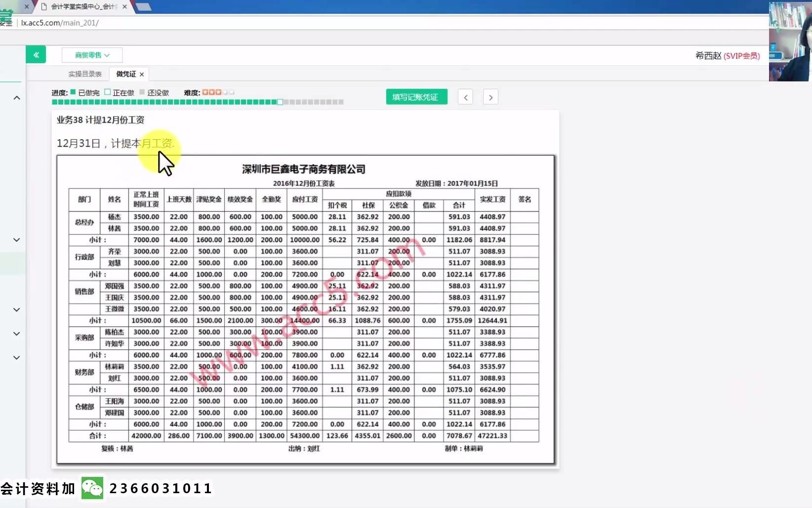Select the 津贴奖金 column header
This screenshot has width=812, height=508.
pos(209,200)
